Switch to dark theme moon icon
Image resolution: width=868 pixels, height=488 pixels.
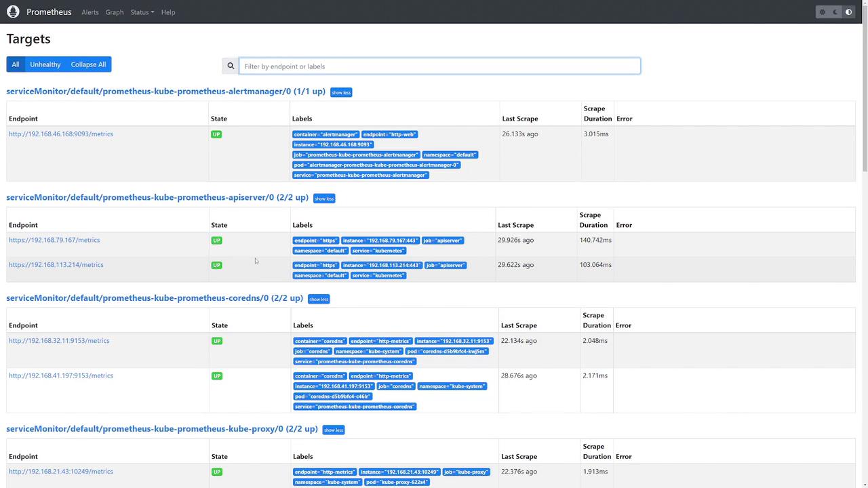(x=835, y=12)
